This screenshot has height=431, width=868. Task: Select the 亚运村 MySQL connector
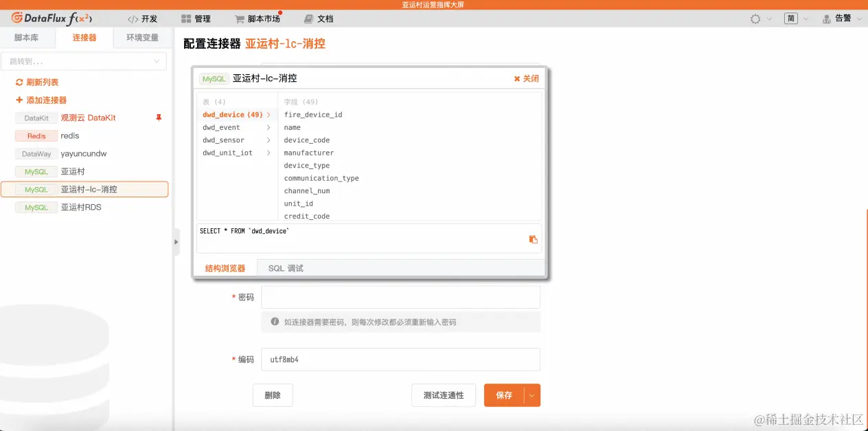[x=84, y=172]
